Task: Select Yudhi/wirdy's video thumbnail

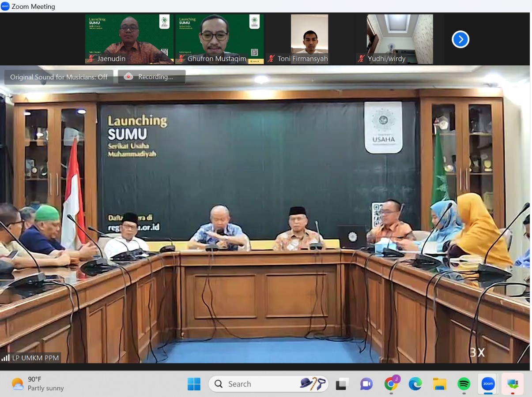Action: pyautogui.click(x=400, y=39)
